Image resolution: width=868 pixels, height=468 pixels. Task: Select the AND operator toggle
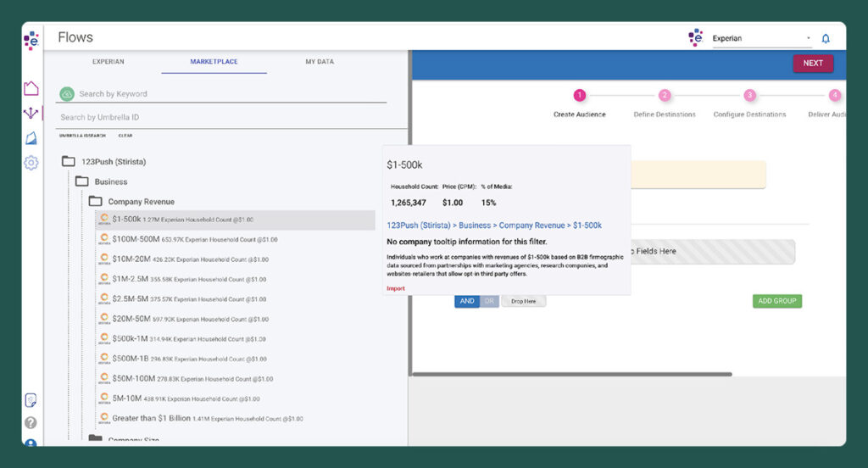click(467, 301)
